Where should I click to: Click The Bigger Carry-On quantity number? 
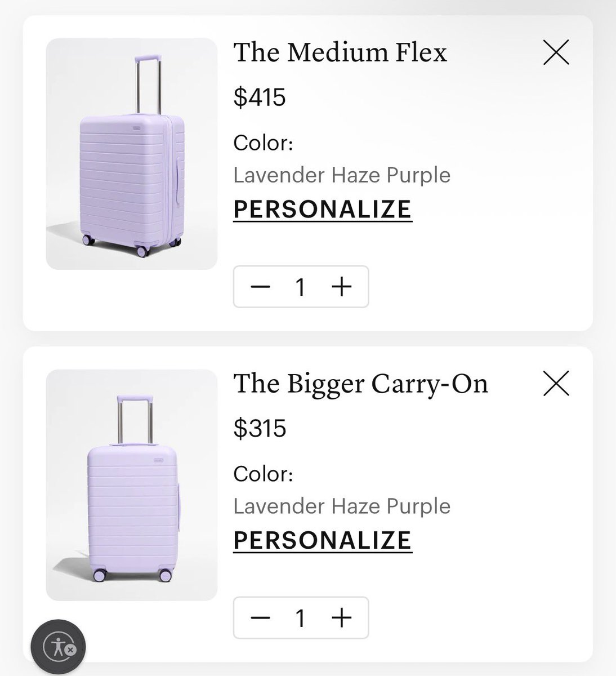[301, 618]
